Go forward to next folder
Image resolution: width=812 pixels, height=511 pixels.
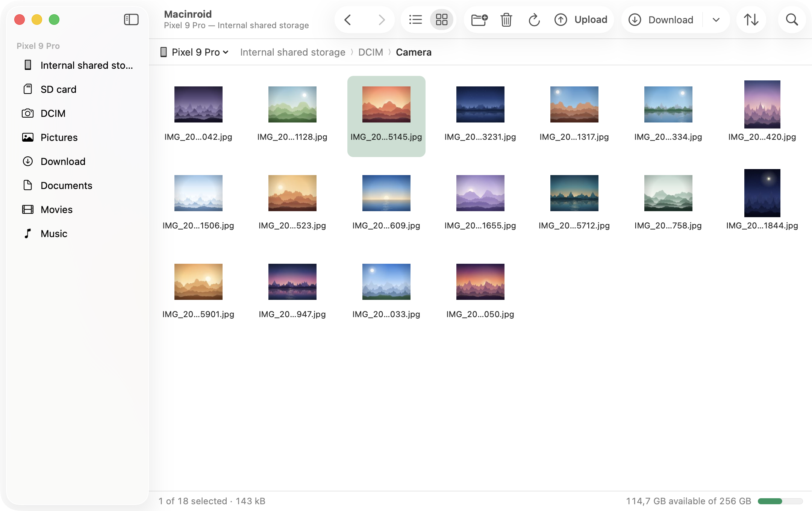coord(381,20)
